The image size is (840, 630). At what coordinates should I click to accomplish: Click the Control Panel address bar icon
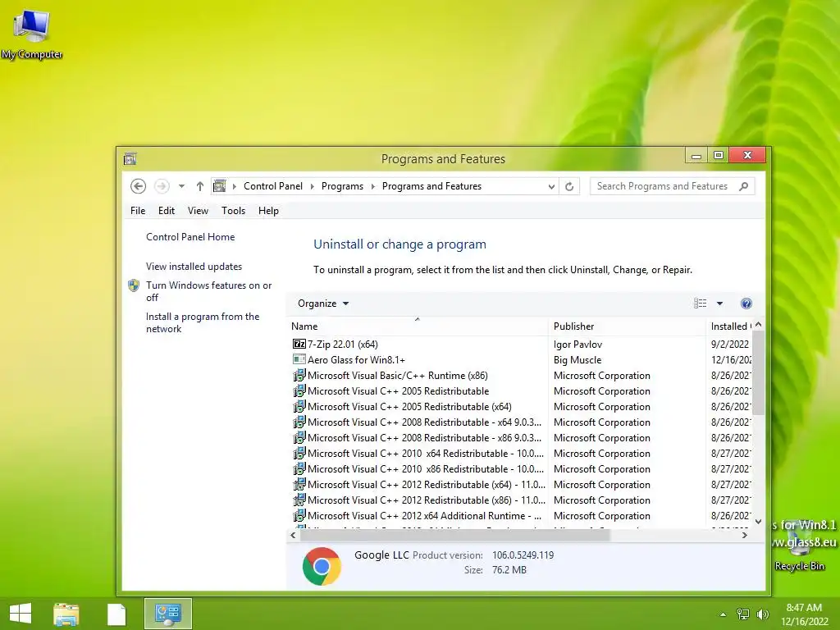[x=219, y=186]
